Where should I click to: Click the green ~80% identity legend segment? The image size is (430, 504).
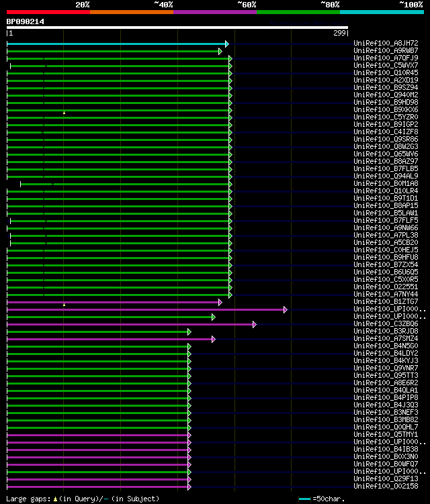[x=298, y=12]
